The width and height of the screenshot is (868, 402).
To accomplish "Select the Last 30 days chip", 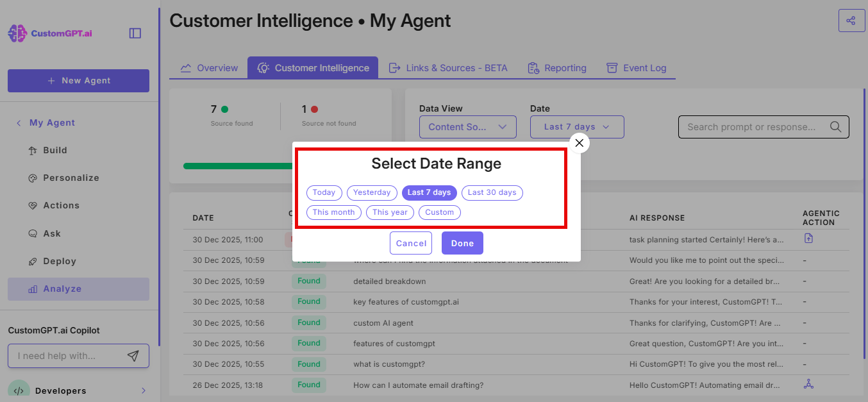I will [492, 192].
